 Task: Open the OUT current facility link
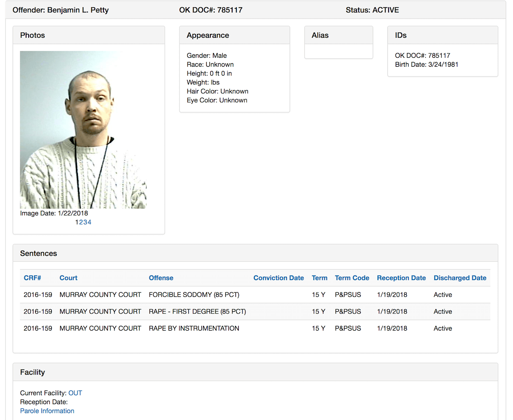tap(75, 393)
